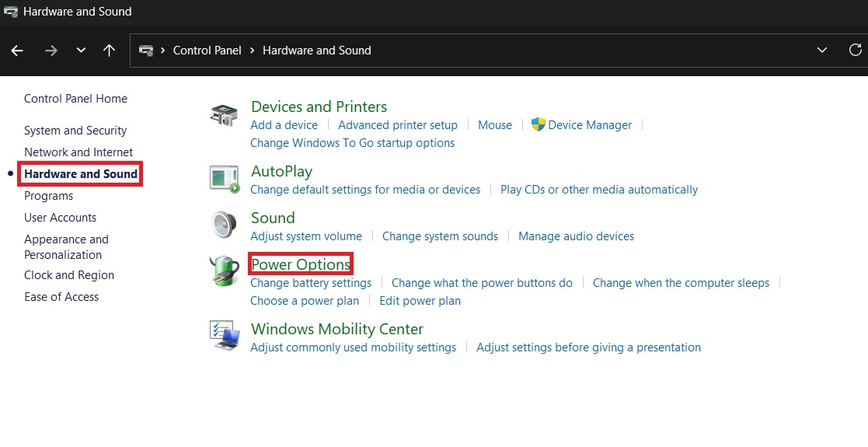The height and width of the screenshot is (447, 868).
Task: Go up one level with up arrow
Action: click(x=109, y=51)
